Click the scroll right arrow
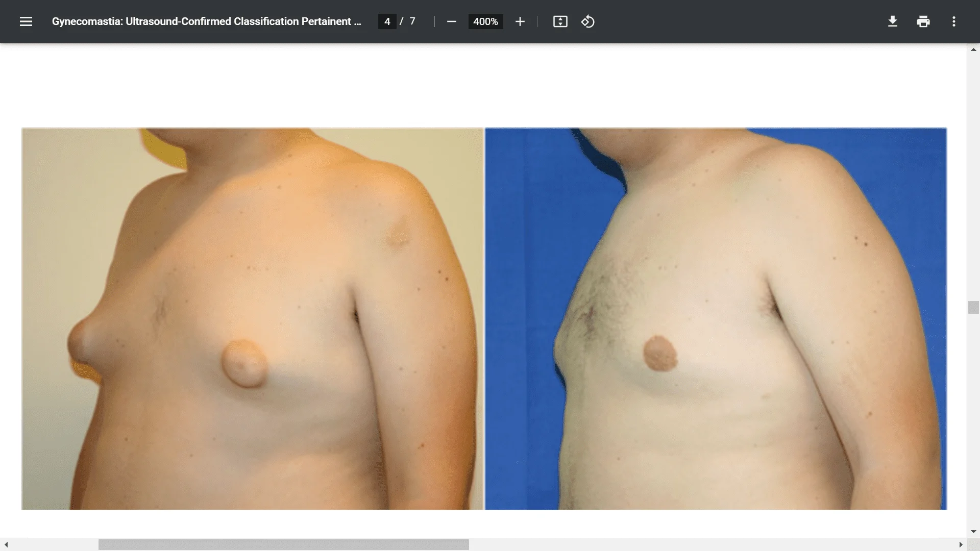The image size is (980, 551). (x=961, y=545)
